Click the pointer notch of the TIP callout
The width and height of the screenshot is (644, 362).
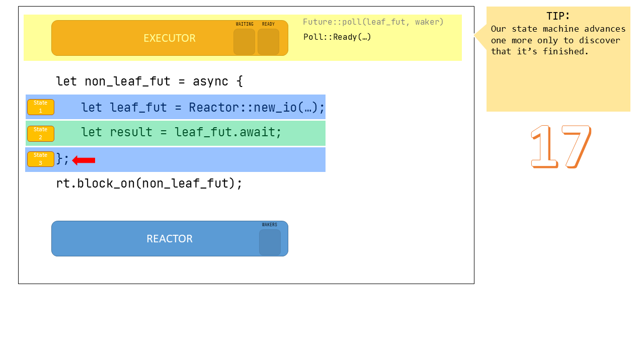(480, 35)
